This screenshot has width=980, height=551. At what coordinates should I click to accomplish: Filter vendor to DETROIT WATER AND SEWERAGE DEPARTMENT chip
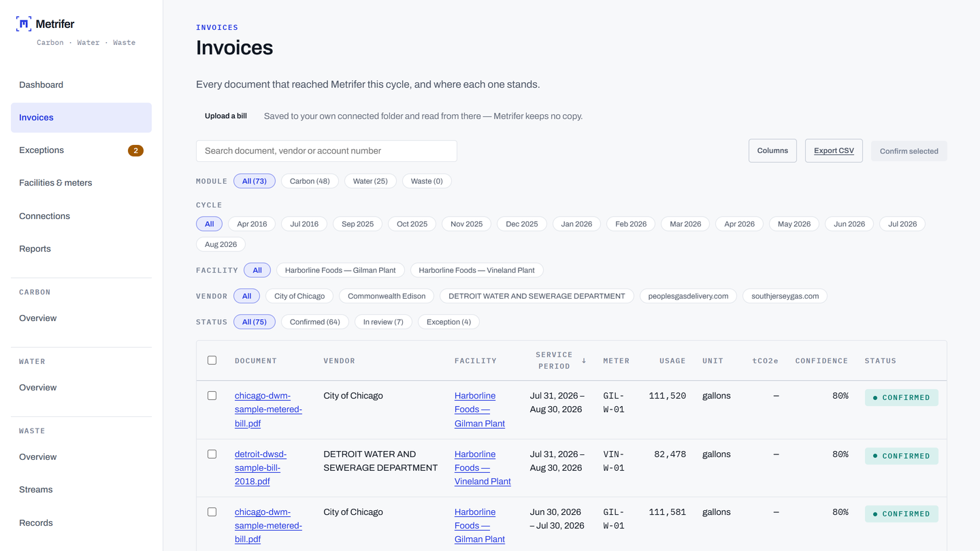pyautogui.click(x=537, y=296)
